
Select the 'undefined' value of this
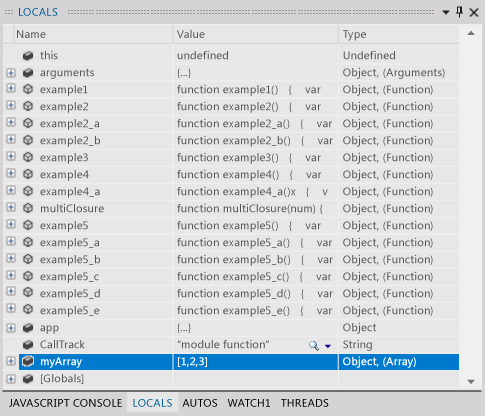pyautogui.click(x=203, y=55)
